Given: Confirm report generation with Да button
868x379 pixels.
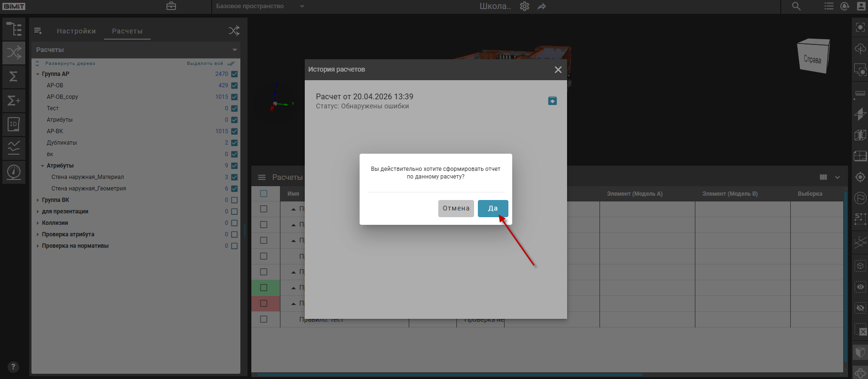Looking at the screenshot, I should [x=493, y=209].
